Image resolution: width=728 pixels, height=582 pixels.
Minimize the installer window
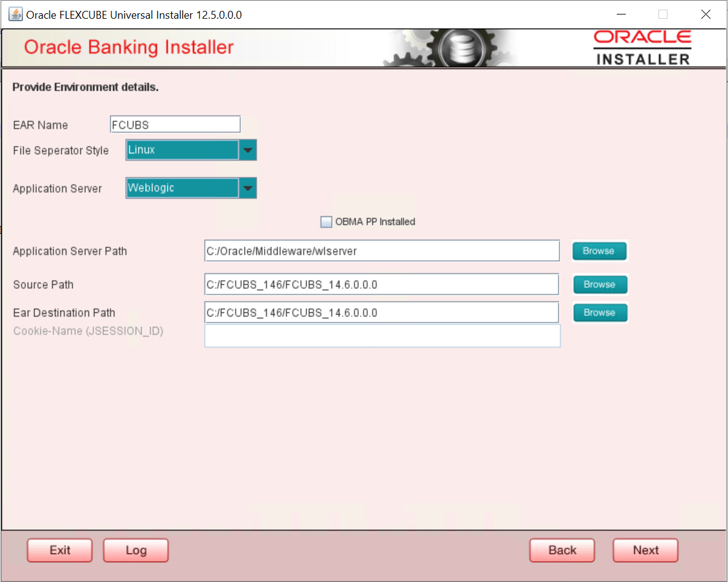(x=621, y=15)
